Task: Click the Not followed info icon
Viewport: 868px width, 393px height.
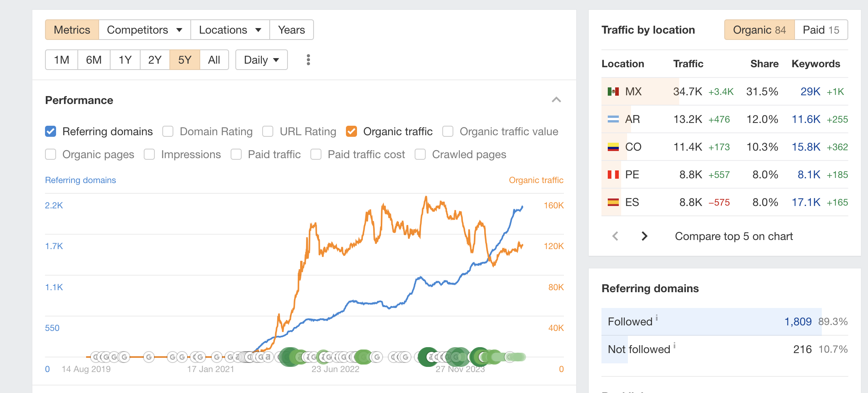Action: coord(674,345)
